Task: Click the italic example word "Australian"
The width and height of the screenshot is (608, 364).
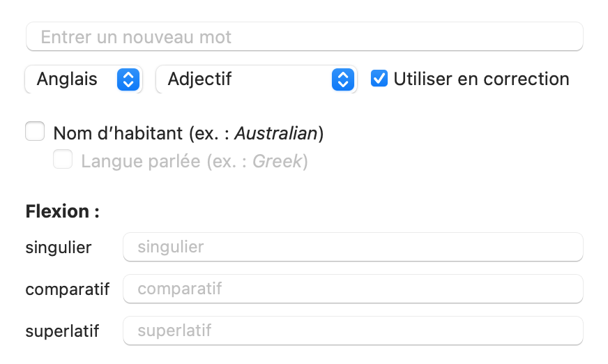Action: (276, 132)
